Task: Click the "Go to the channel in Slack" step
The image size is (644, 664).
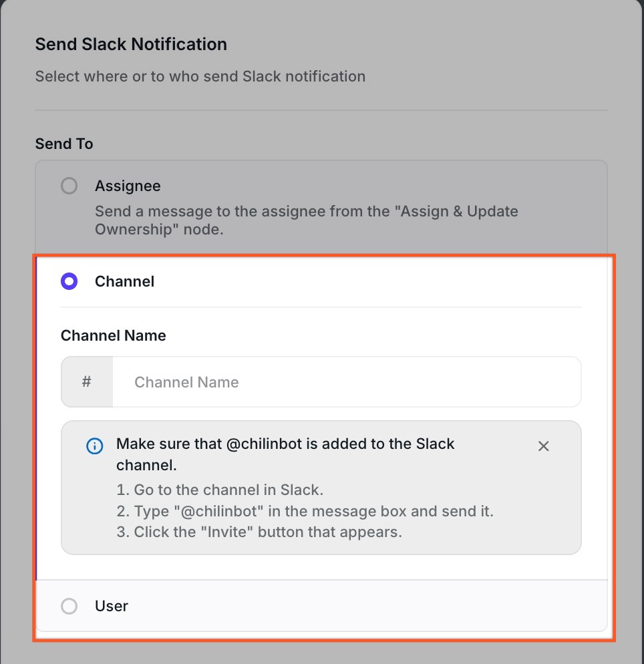Action: (220, 490)
